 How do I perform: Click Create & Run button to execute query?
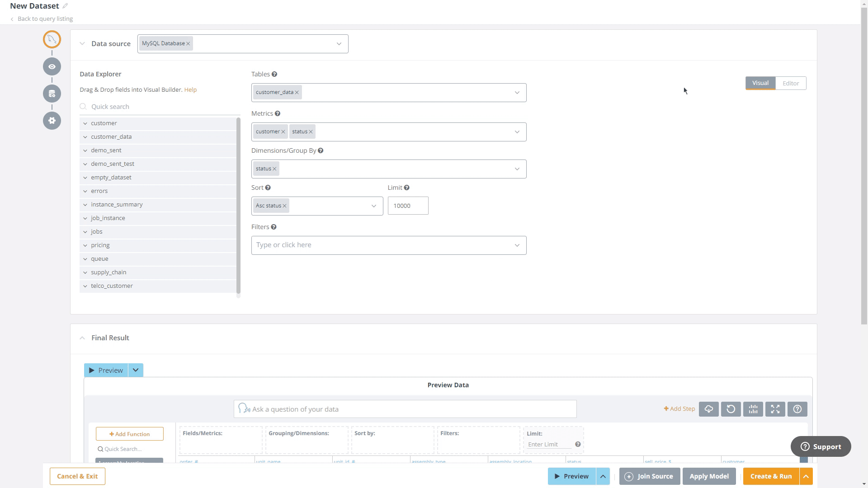coord(771,475)
